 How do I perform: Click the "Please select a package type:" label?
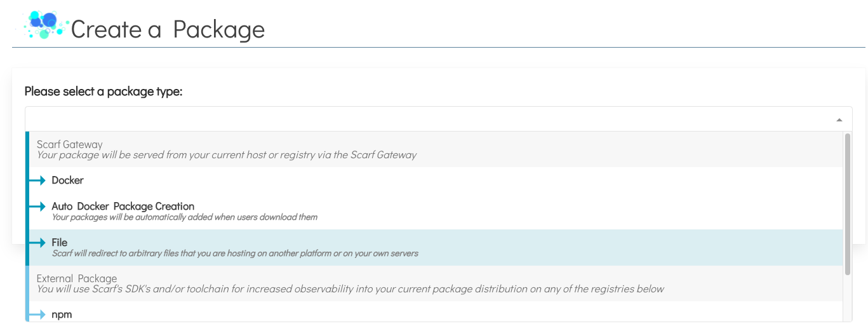pyautogui.click(x=103, y=92)
